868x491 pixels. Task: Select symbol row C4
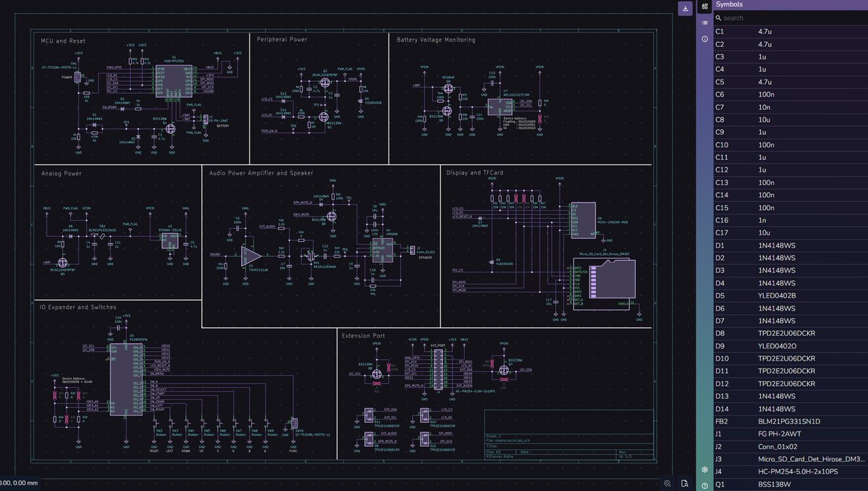(x=791, y=70)
